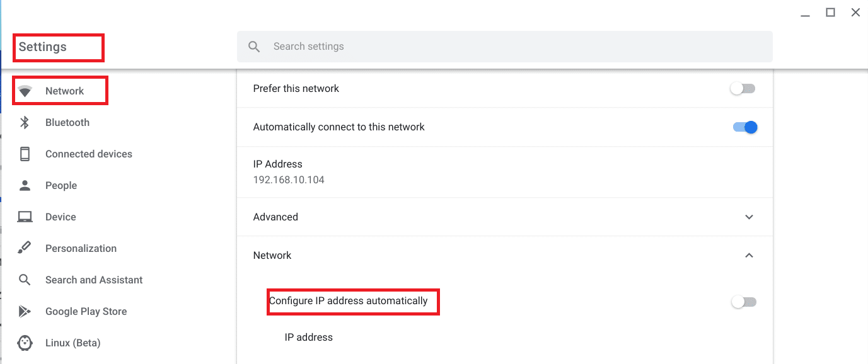This screenshot has width=868, height=364.
Task: Select the Settings heading
Action: click(42, 47)
